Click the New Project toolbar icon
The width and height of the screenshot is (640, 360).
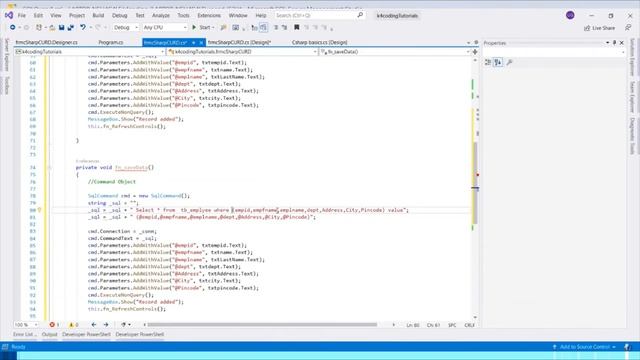(x=39, y=27)
